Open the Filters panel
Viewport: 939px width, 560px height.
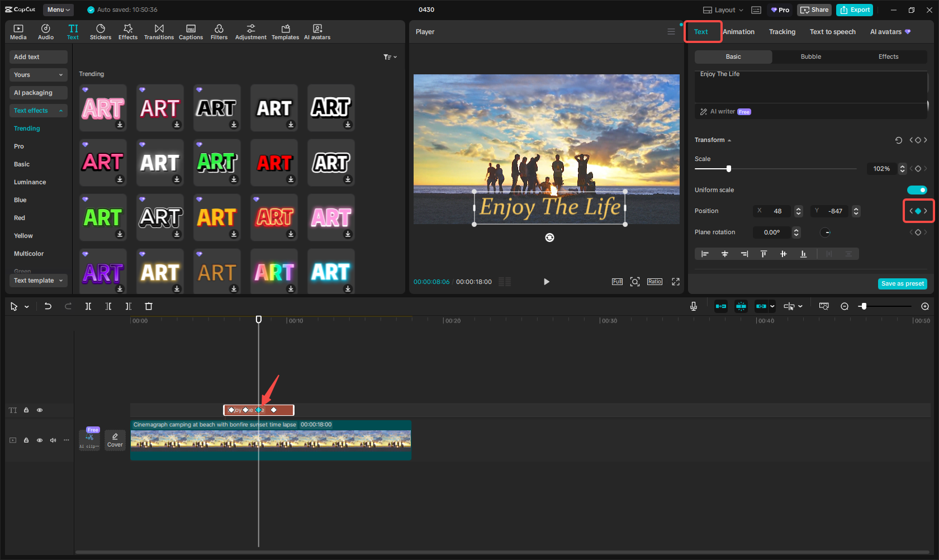pos(219,31)
